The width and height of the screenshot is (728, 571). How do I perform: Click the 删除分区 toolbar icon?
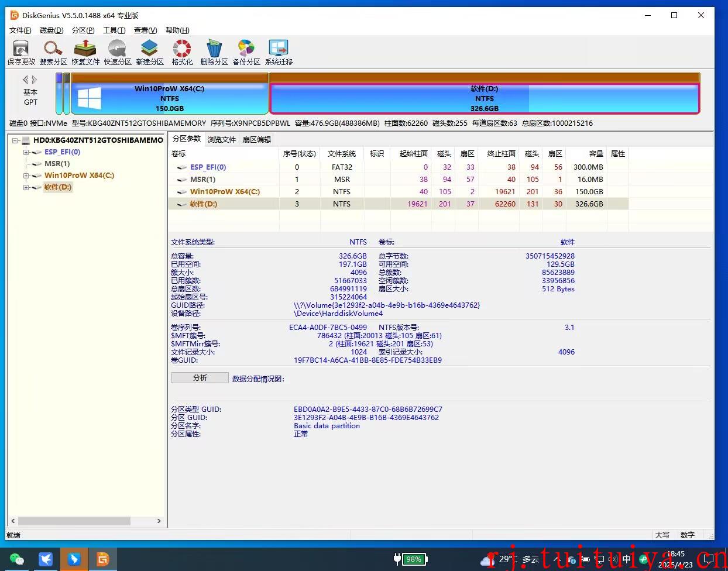click(x=214, y=52)
